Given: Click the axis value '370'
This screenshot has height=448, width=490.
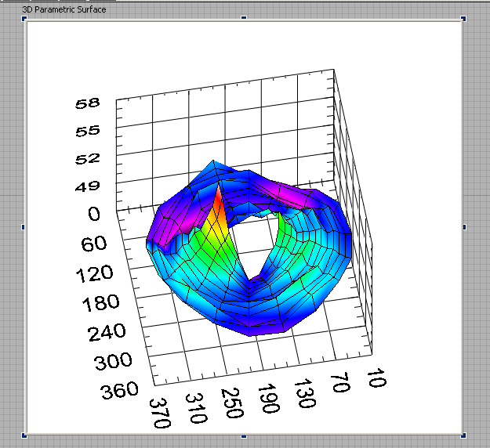Looking at the screenshot, I should pos(160,413).
